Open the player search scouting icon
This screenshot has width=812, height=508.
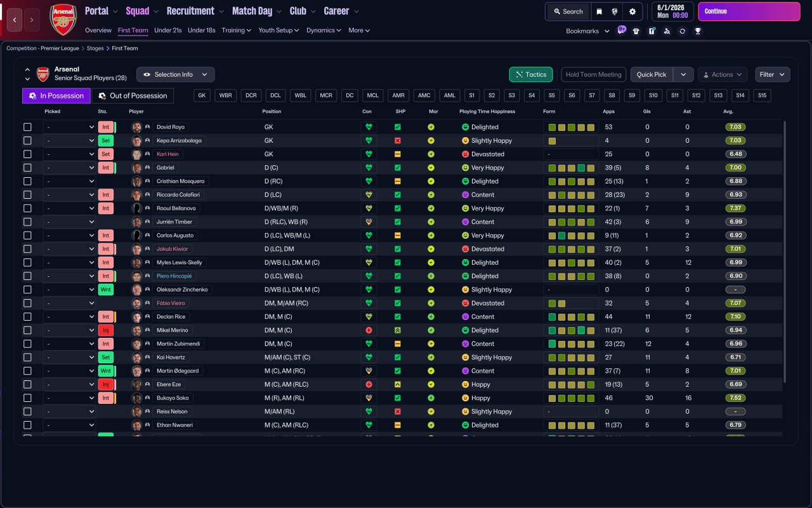(x=667, y=31)
